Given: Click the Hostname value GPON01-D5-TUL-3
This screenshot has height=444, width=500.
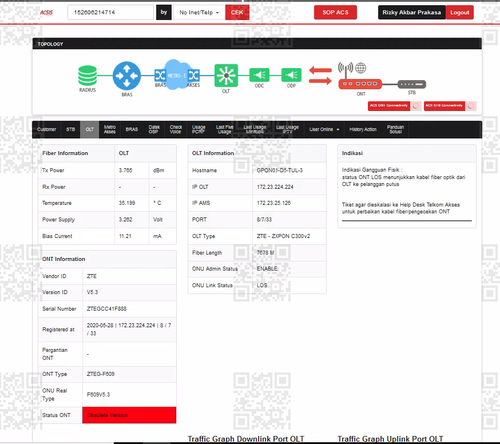Looking at the screenshot, I should (280, 170).
